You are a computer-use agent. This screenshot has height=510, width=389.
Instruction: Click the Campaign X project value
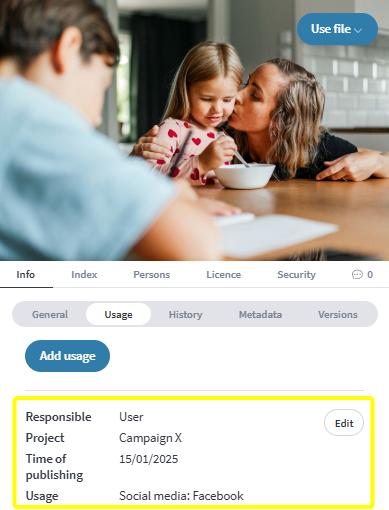tap(150, 438)
